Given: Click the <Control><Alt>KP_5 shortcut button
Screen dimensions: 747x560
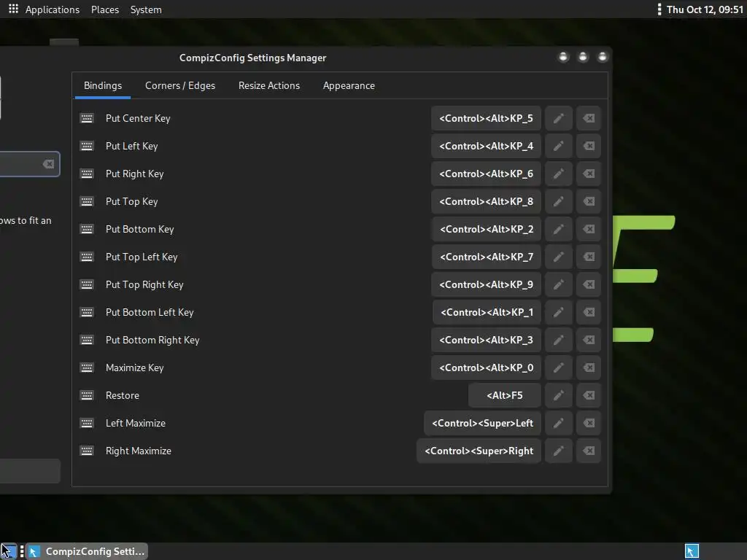Looking at the screenshot, I should (x=486, y=118).
